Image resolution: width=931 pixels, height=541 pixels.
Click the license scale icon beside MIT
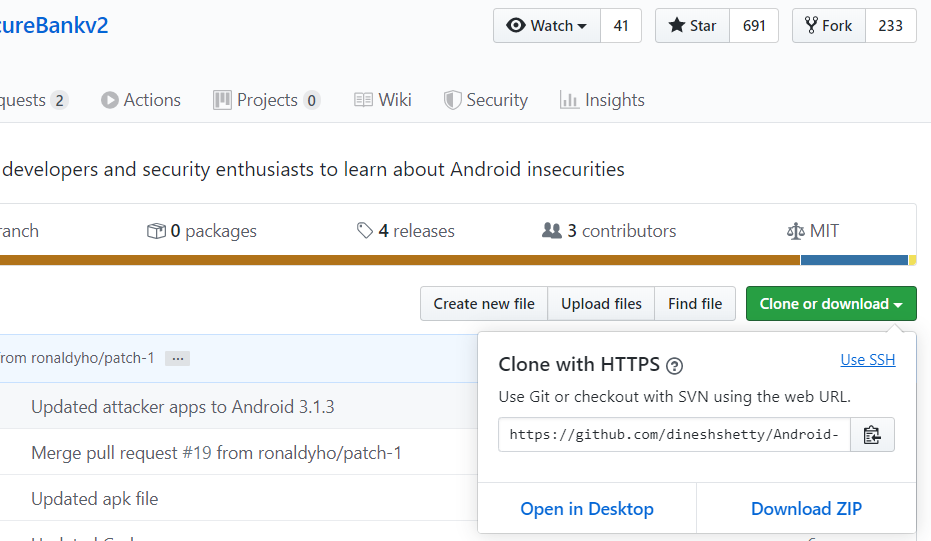click(796, 231)
